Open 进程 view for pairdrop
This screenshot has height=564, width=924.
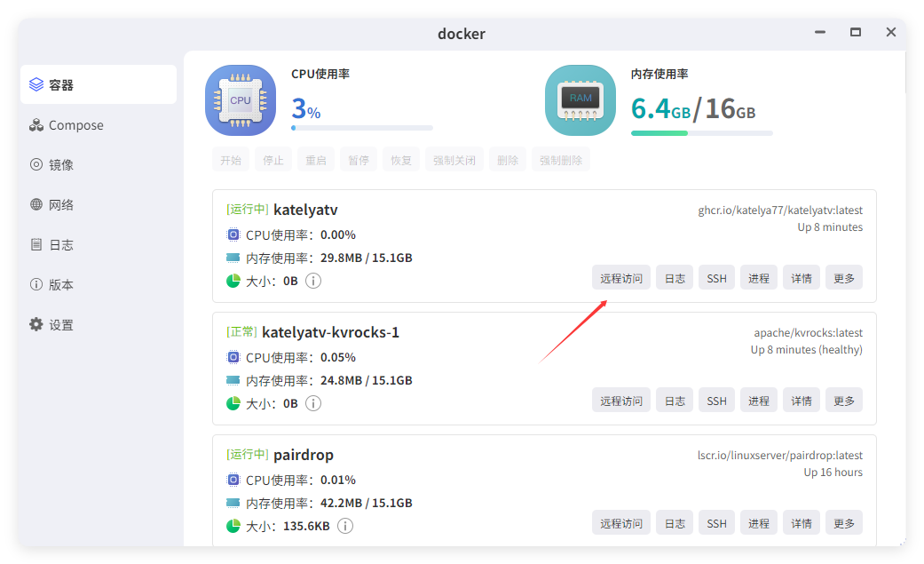[759, 522]
